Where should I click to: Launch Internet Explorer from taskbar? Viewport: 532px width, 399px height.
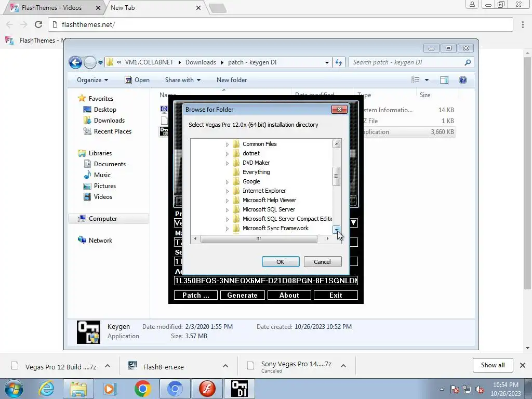(46, 389)
